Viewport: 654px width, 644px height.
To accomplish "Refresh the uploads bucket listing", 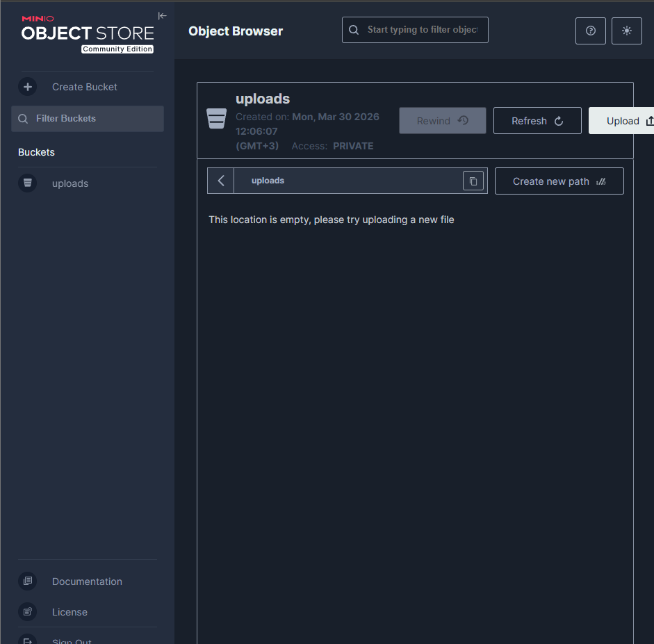I will tap(537, 121).
